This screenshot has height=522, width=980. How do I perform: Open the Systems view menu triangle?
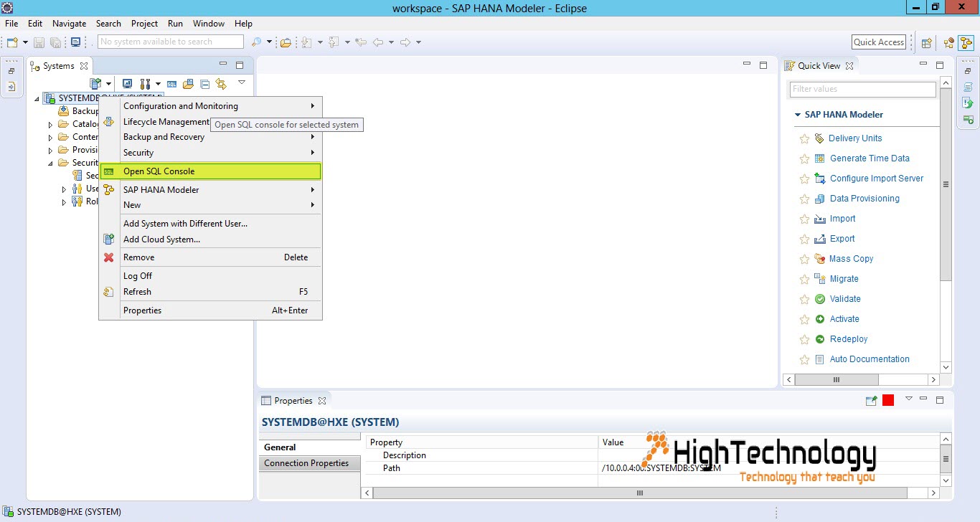click(242, 82)
